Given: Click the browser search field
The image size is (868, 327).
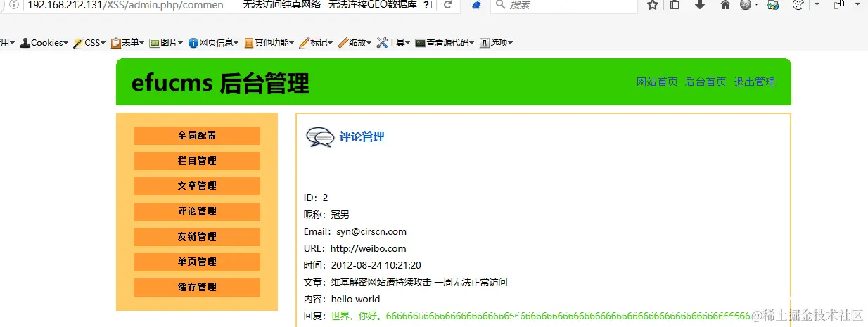Looking at the screenshot, I should 563,5.
